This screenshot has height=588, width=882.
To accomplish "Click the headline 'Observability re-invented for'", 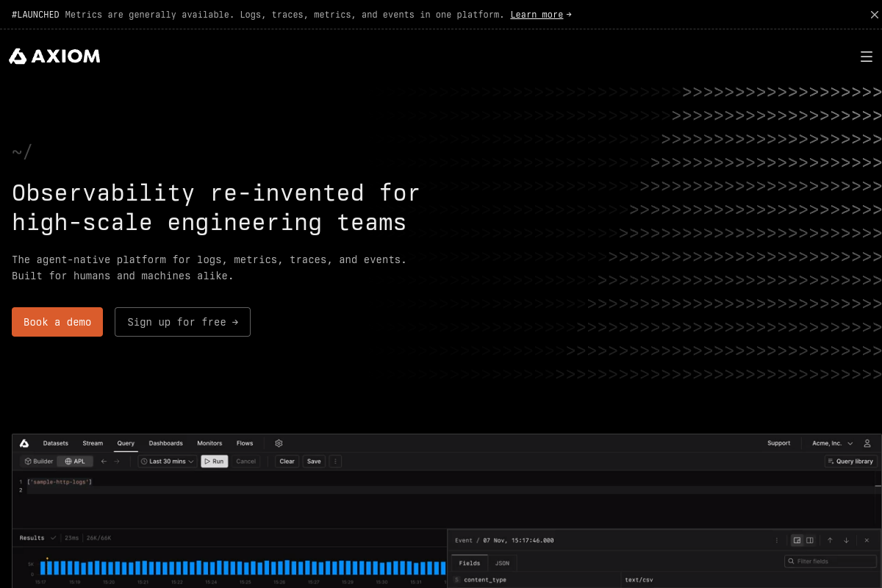I will tap(216, 193).
